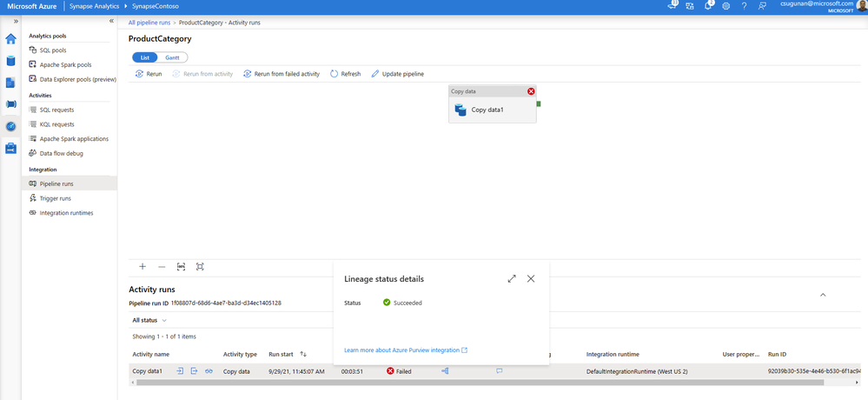868x400 pixels.
Task: Open release updates icon in top bar
Action: pos(672,5)
